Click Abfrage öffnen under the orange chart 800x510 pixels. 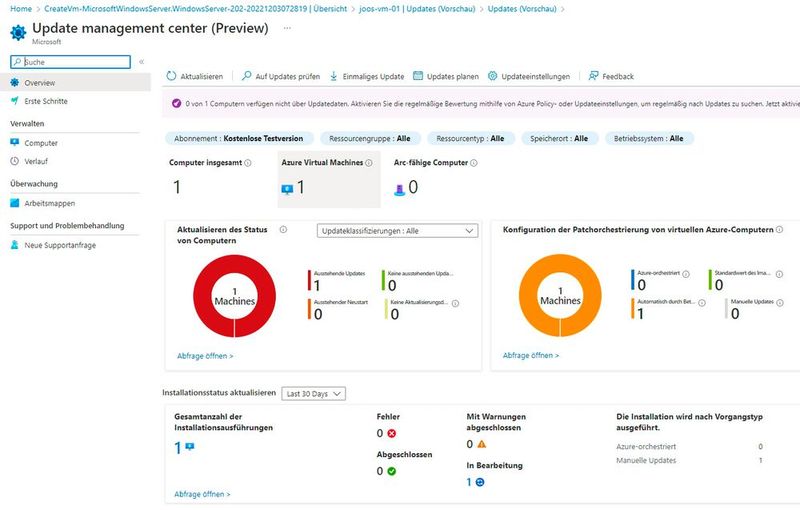(531, 355)
